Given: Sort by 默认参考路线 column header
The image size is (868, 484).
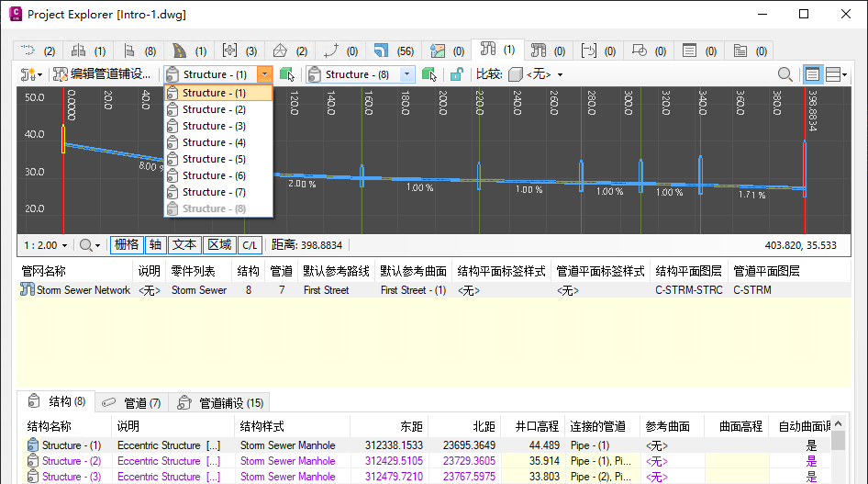Looking at the screenshot, I should pyautogui.click(x=336, y=271).
